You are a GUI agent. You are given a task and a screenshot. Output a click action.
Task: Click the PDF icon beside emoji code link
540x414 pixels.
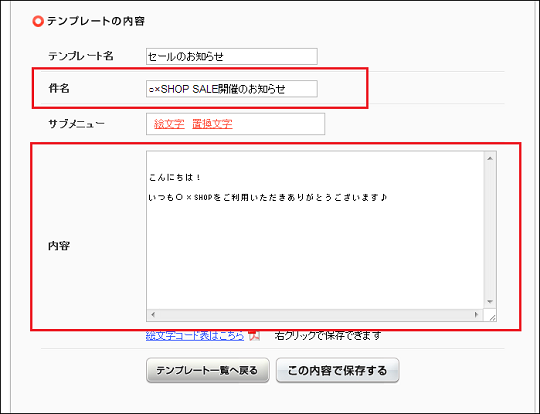(255, 335)
